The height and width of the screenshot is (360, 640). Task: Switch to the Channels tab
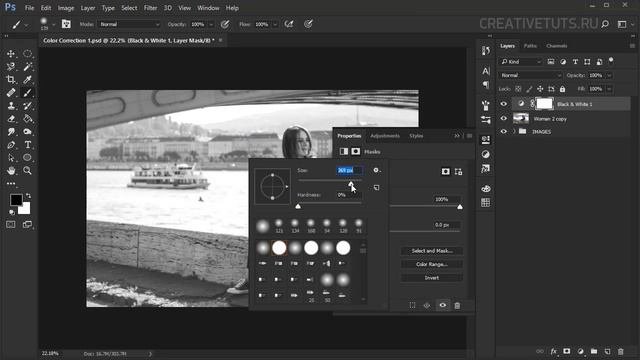point(556,46)
